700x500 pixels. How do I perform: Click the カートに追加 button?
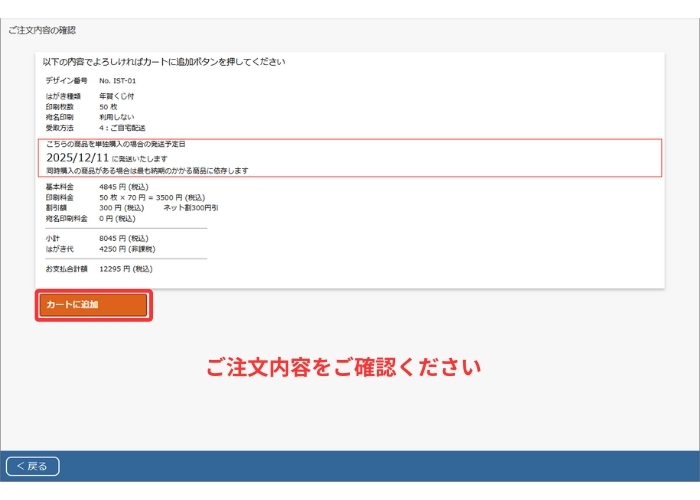click(93, 305)
